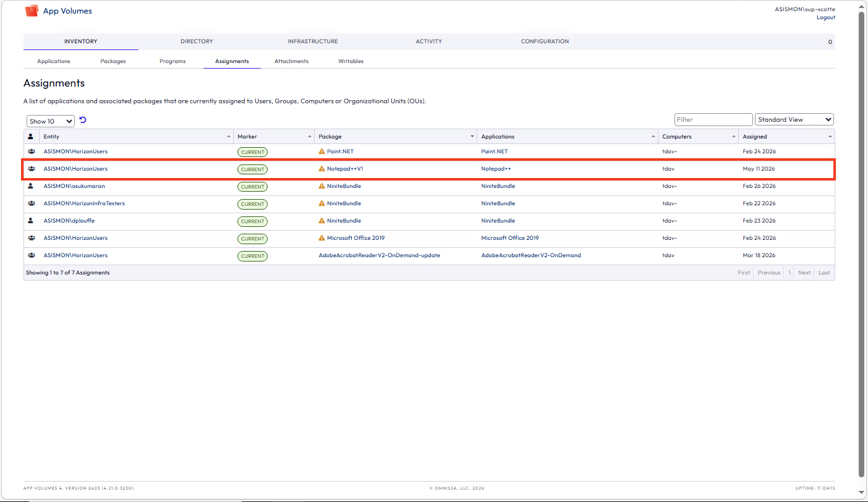Sort the table by the Package column

click(x=396, y=137)
